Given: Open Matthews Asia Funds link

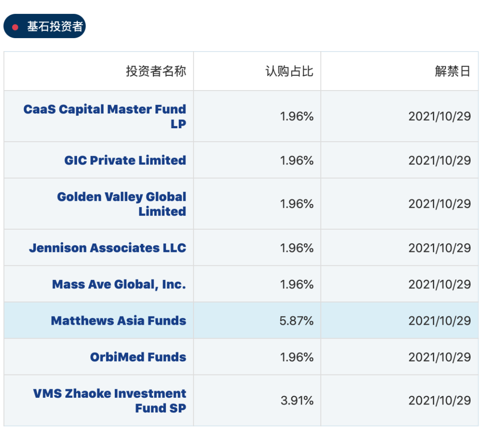Looking at the screenshot, I should coord(118,321).
